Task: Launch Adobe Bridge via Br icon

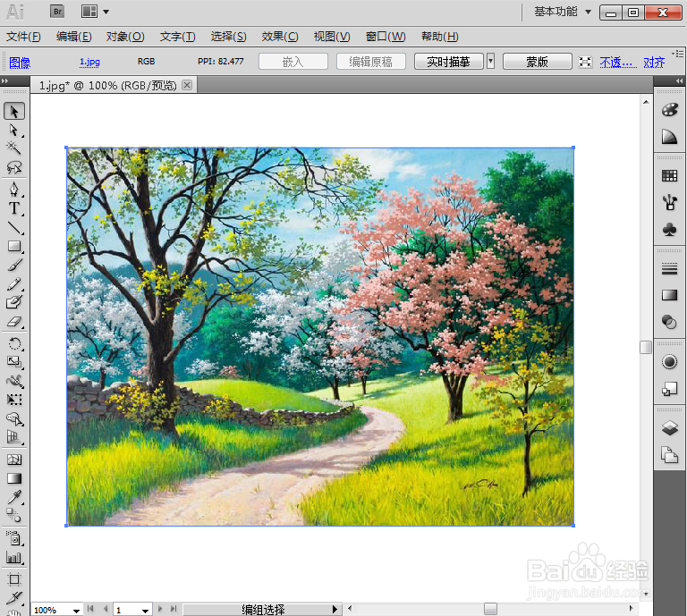Action: [57, 12]
